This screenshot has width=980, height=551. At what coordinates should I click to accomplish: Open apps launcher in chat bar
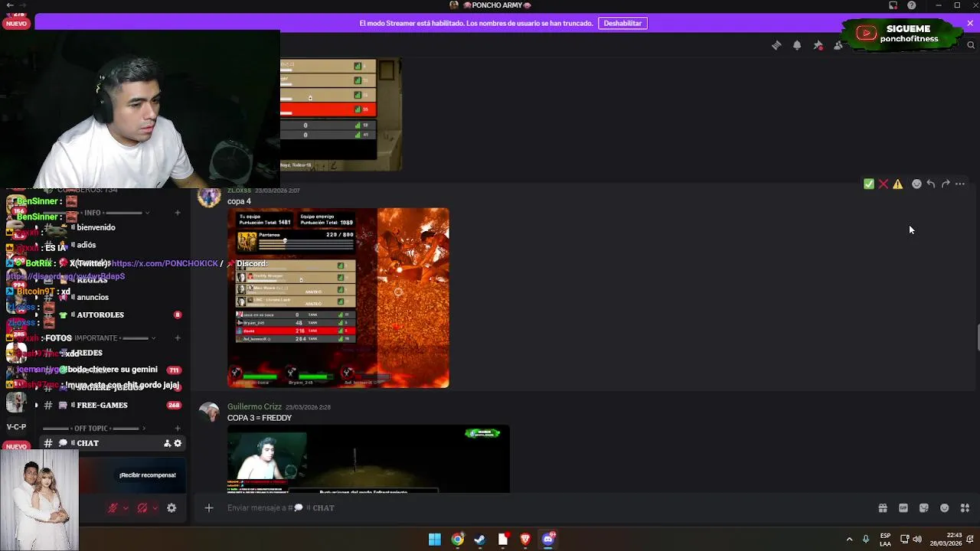point(965,508)
